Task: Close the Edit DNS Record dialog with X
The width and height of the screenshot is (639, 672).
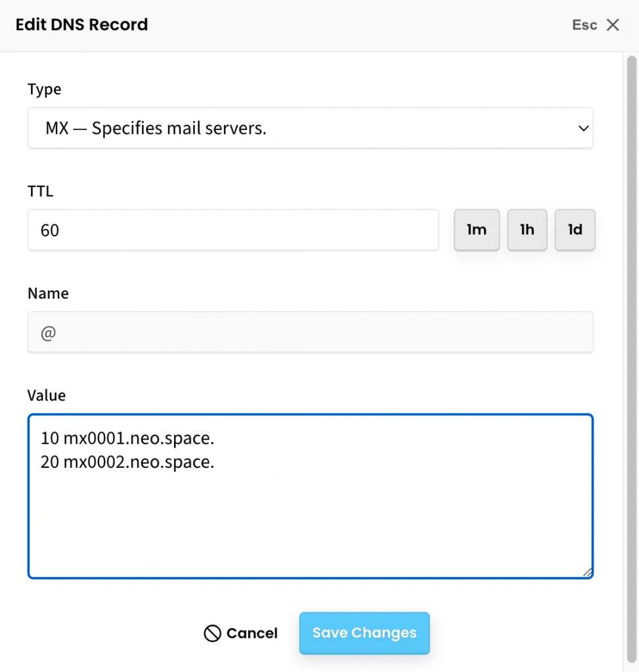Action: pos(613,25)
